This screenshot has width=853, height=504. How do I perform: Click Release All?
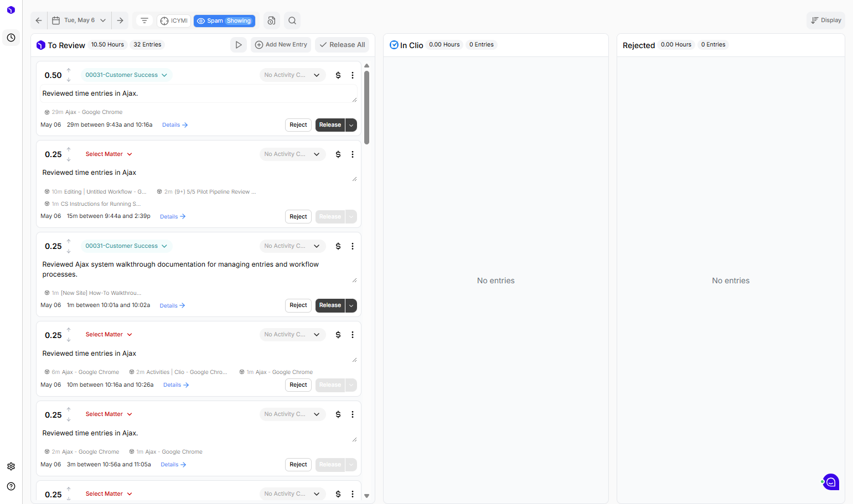click(x=342, y=45)
